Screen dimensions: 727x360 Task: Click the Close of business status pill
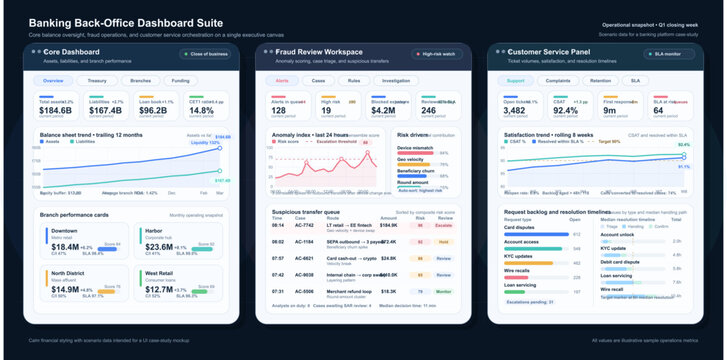(205, 54)
